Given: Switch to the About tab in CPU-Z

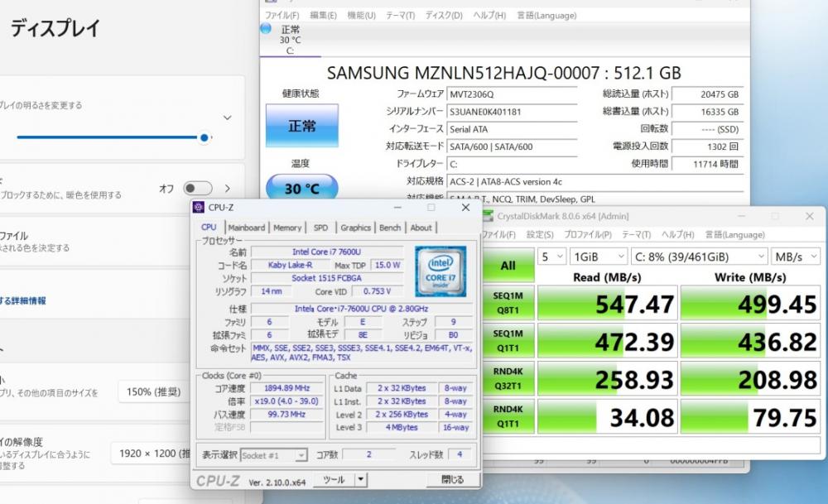Looking at the screenshot, I should pos(421,228).
